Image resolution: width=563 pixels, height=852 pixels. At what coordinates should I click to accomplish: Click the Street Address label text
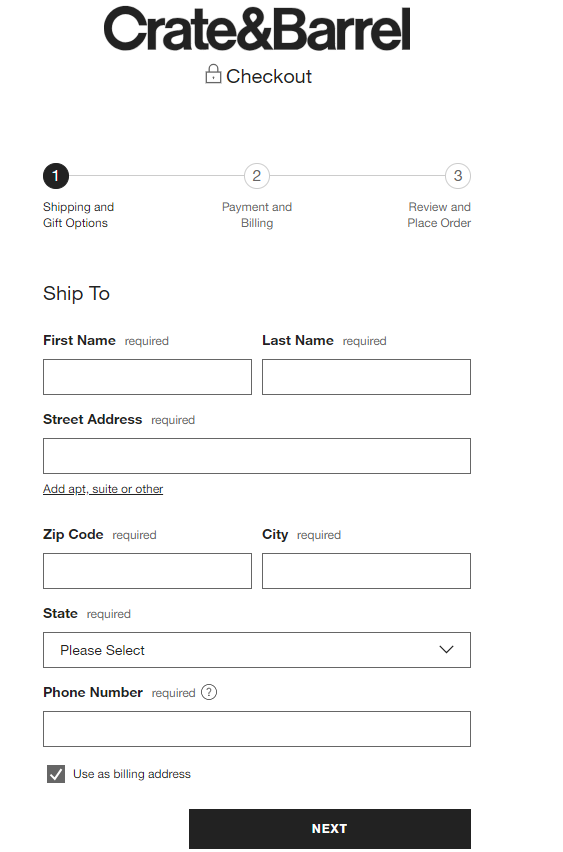click(92, 419)
